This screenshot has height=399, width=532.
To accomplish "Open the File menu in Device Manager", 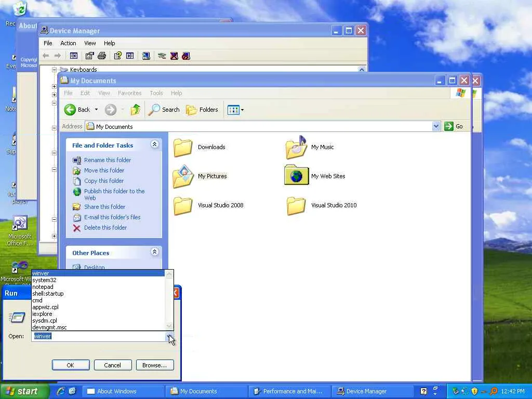I will point(48,43).
